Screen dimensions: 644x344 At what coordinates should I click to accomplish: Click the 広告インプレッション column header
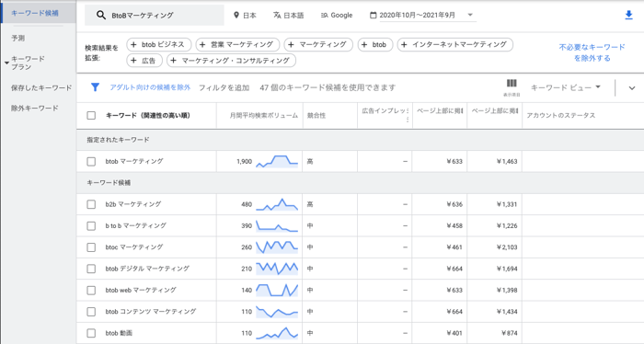point(385,115)
